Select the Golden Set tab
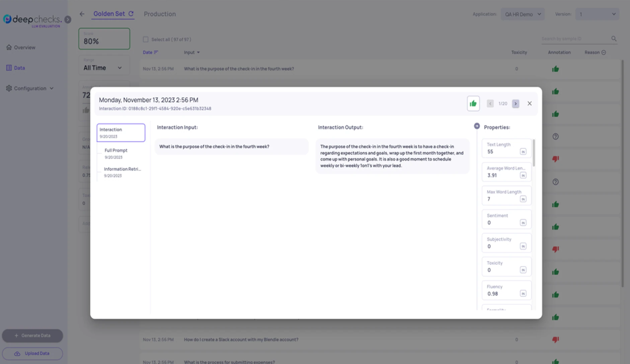 coord(109,14)
